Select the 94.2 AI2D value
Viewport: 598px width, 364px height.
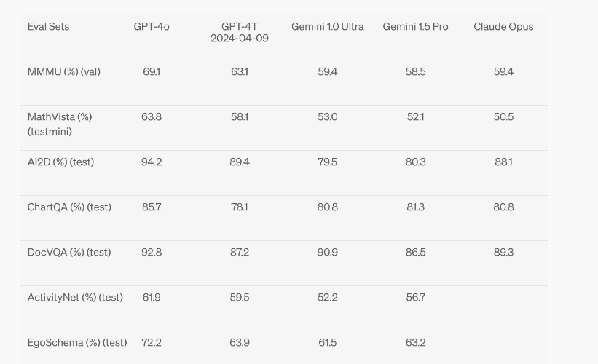coord(152,162)
